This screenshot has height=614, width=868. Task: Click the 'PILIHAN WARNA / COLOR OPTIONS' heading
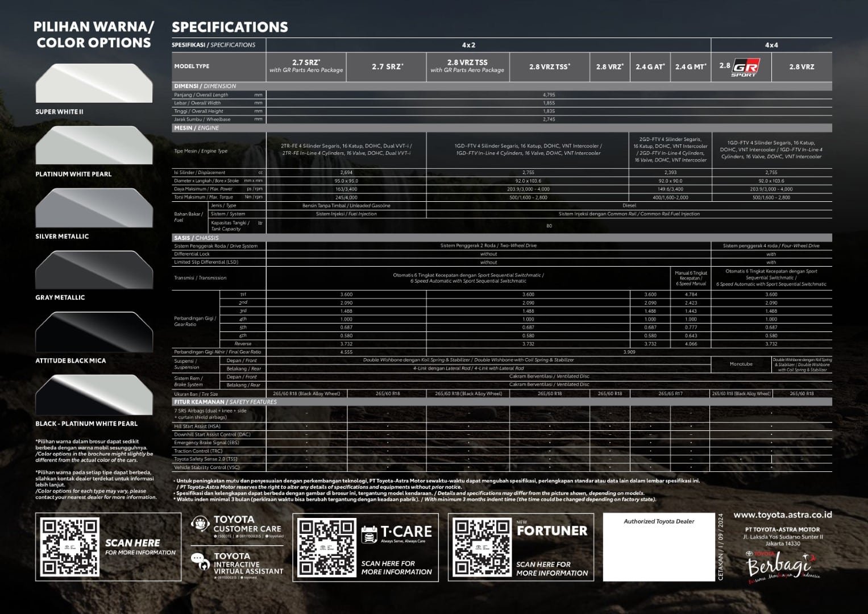[94, 35]
